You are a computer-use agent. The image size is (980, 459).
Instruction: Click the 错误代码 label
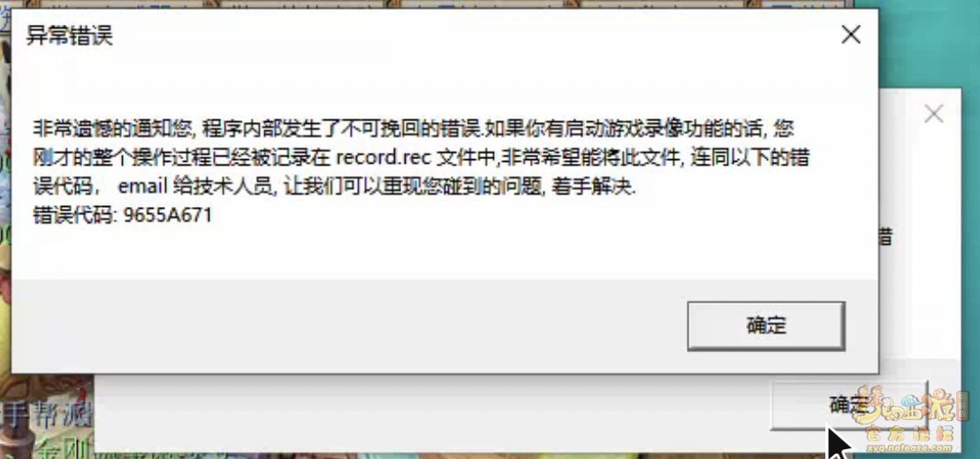[x=73, y=215]
